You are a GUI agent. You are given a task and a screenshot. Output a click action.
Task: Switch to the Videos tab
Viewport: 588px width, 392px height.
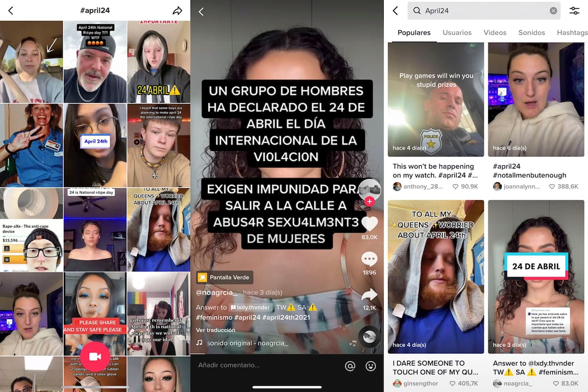[x=495, y=32]
